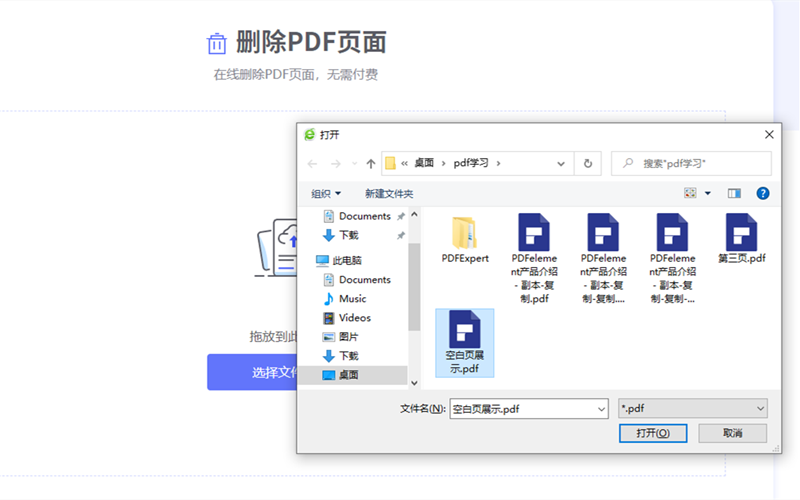Open the PDFExpert folder

(x=465, y=240)
